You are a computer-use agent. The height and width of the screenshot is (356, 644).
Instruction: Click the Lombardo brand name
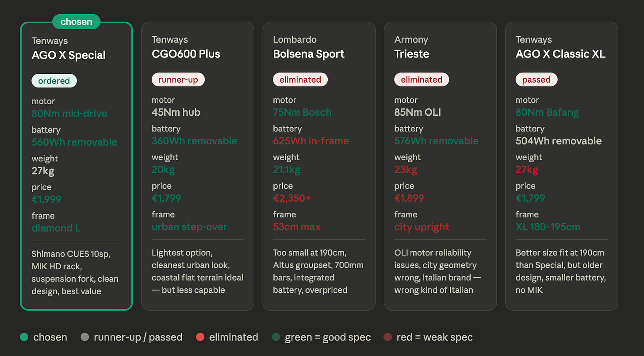[295, 40]
